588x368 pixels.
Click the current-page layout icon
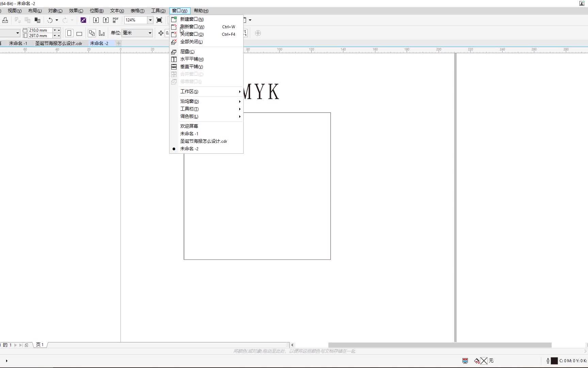tap(102, 33)
